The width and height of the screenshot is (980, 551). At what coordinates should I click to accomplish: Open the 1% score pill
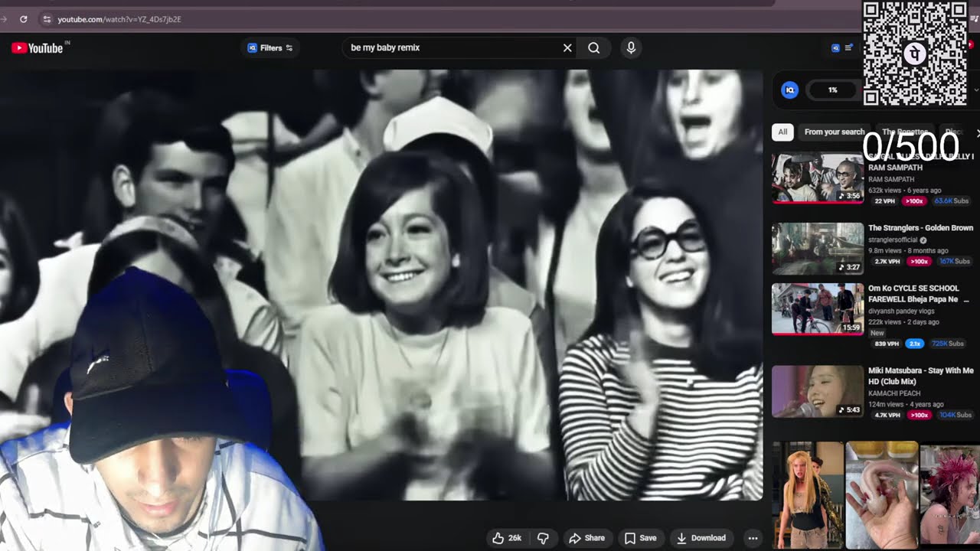click(x=832, y=90)
